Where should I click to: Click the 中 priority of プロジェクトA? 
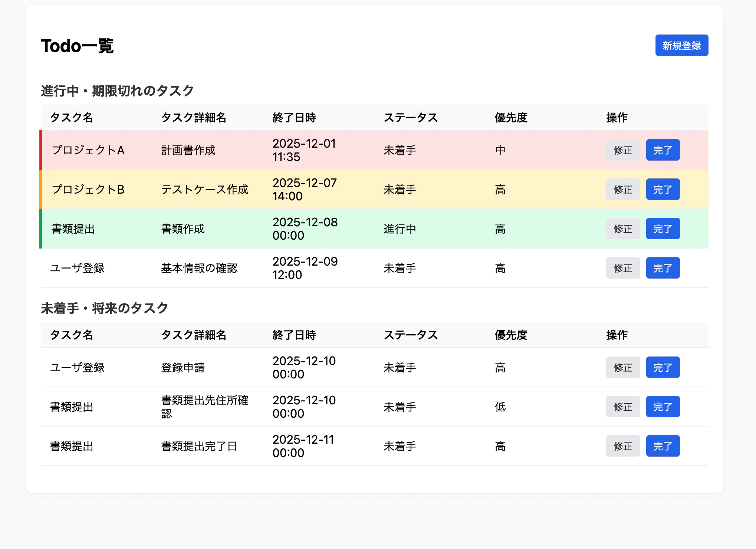[x=500, y=150]
